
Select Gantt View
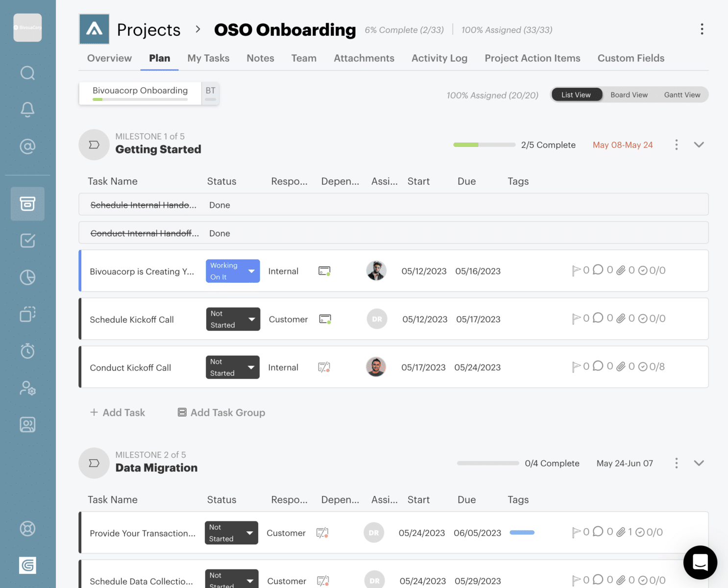tap(682, 95)
